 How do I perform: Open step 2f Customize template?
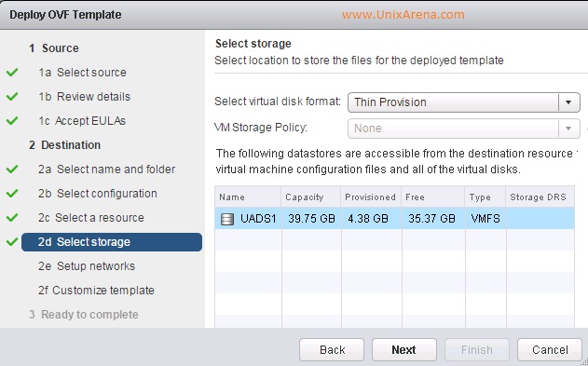pos(96,291)
